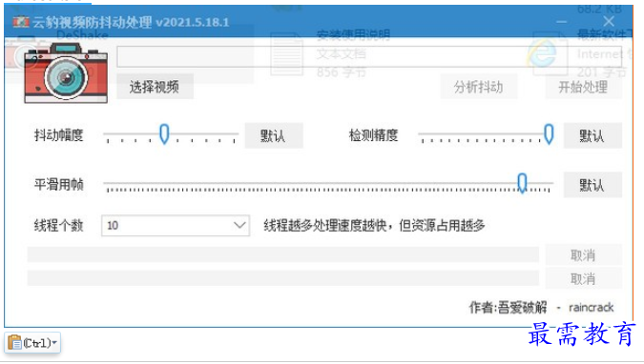
Task: Click the 线程个数 label
Action: (59, 225)
